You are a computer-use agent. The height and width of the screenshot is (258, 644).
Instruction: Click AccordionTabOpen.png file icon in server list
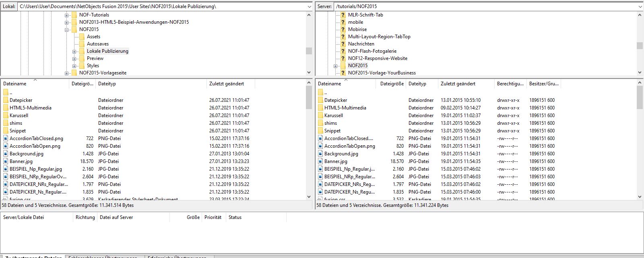click(x=320, y=146)
